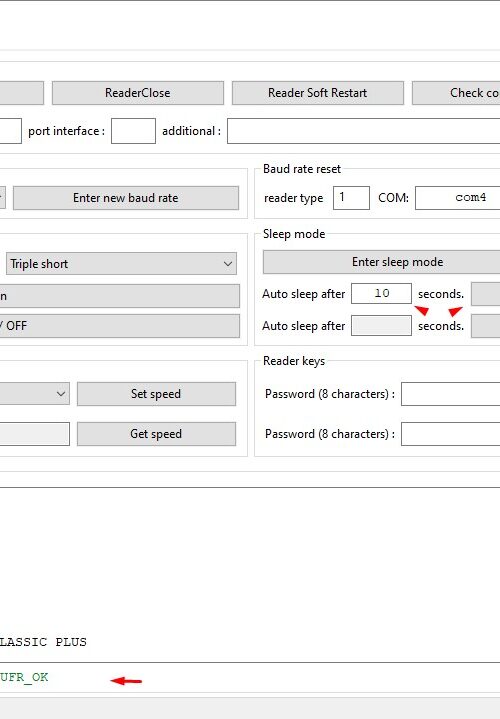Edit the auto sleep field showing 10
The height and width of the screenshot is (719, 500).
point(381,293)
